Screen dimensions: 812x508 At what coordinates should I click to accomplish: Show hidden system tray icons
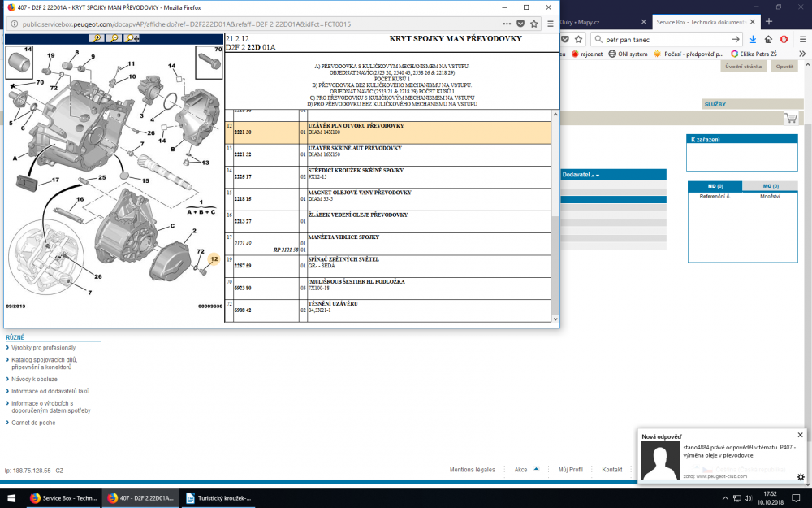[727, 498]
